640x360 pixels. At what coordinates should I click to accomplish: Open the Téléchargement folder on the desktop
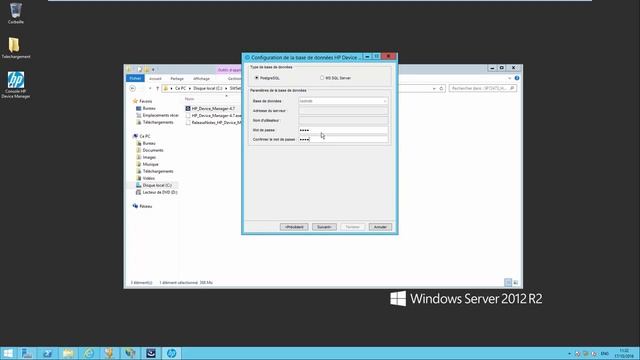[x=15, y=48]
